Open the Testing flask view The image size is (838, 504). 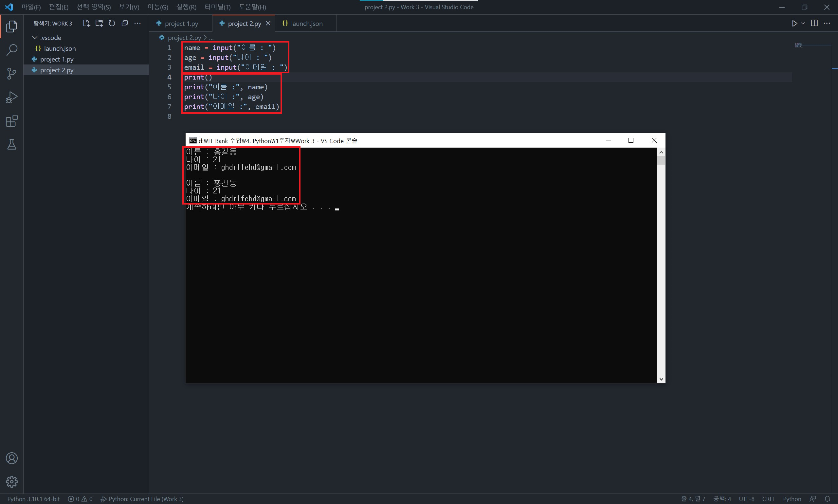tap(11, 145)
